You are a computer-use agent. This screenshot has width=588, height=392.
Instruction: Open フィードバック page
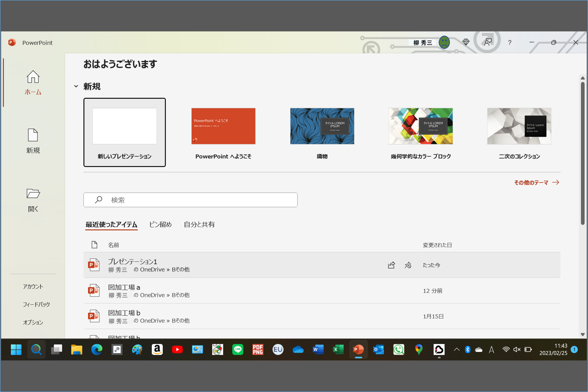[x=36, y=304]
